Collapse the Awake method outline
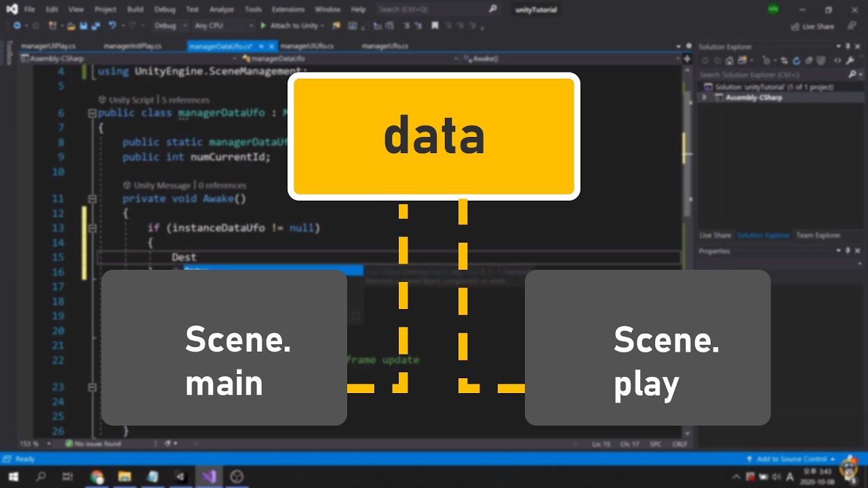This screenshot has height=488, width=868. (x=92, y=199)
